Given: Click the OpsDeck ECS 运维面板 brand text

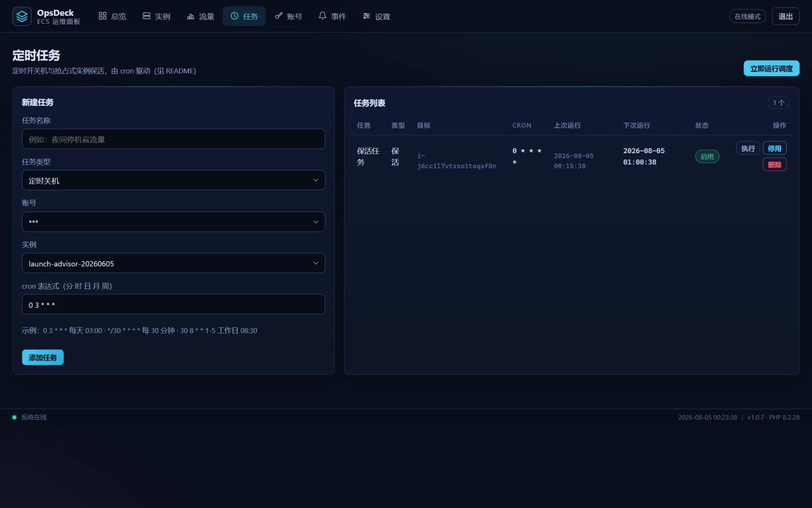Looking at the screenshot, I should click(58, 17).
